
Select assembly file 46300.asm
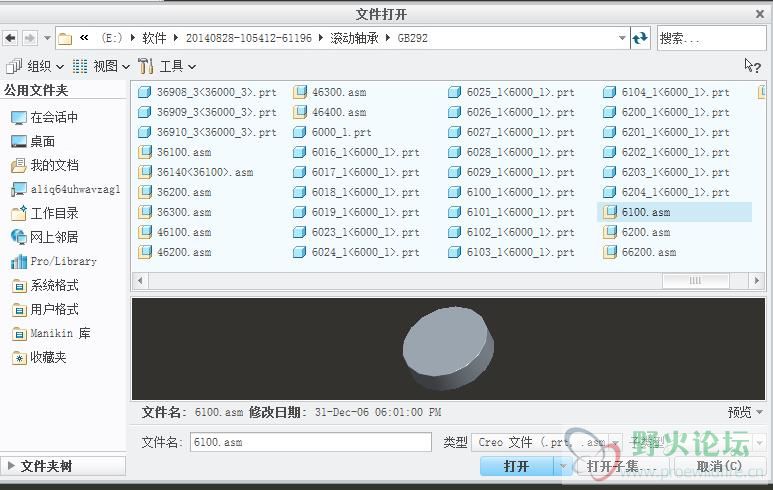[330, 92]
